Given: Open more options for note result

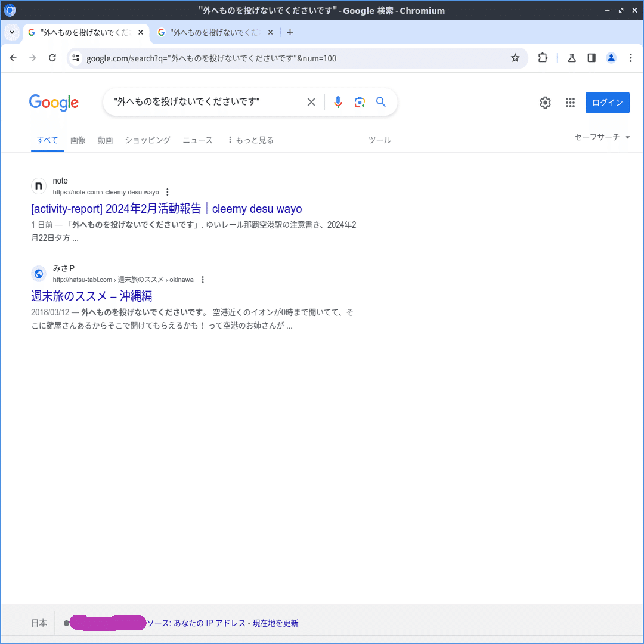Looking at the screenshot, I should coord(167,192).
